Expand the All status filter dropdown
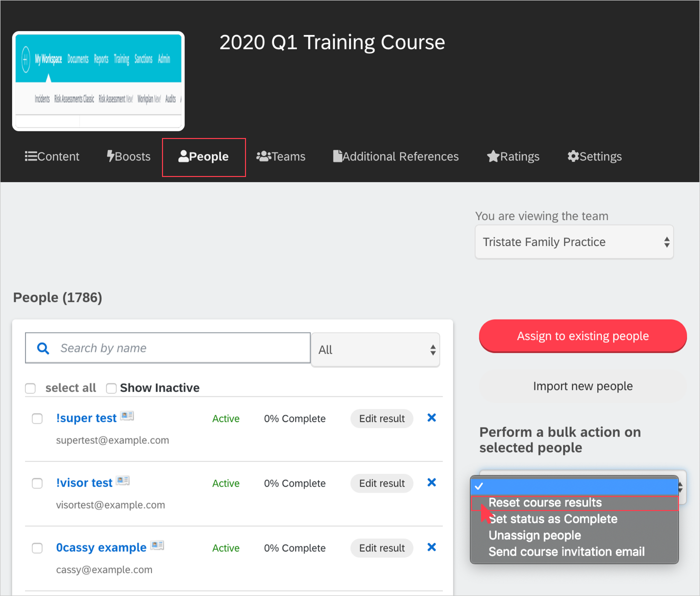The height and width of the screenshot is (596, 700). [375, 350]
